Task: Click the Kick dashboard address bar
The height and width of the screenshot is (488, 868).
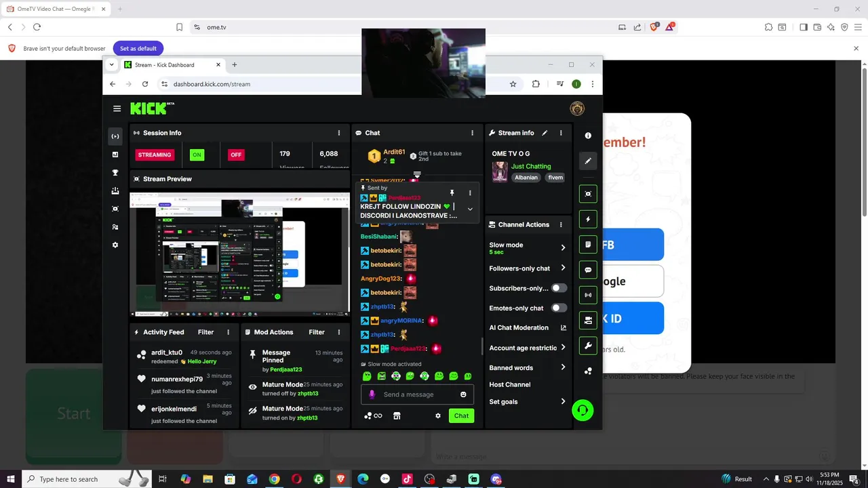Action: (x=332, y=84)
